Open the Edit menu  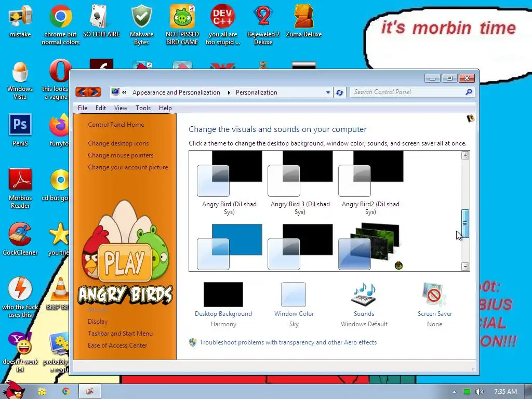tap(100, 108)
